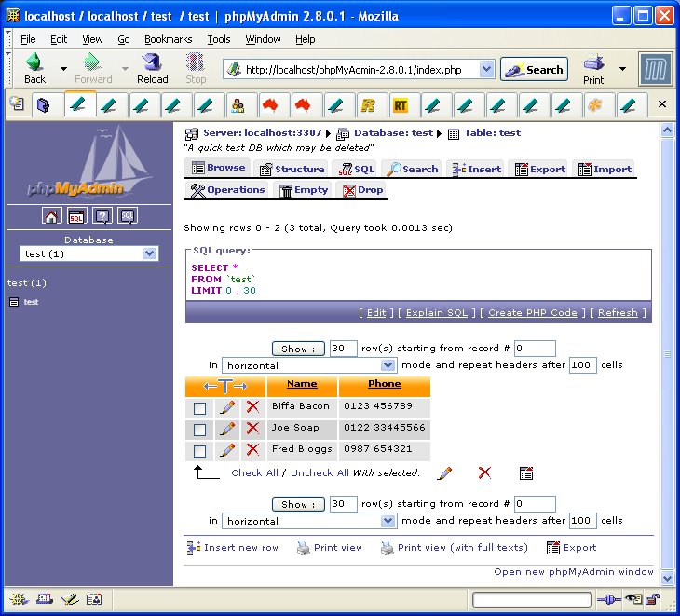The image size is (680, 616).
Task: Click the Back navigation arrow
Action: 34,68
